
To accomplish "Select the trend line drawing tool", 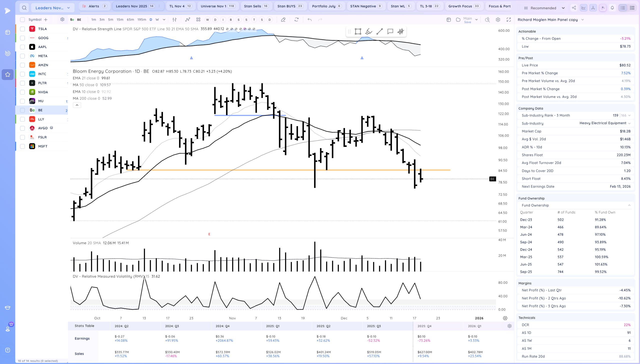I will point(379,31).
